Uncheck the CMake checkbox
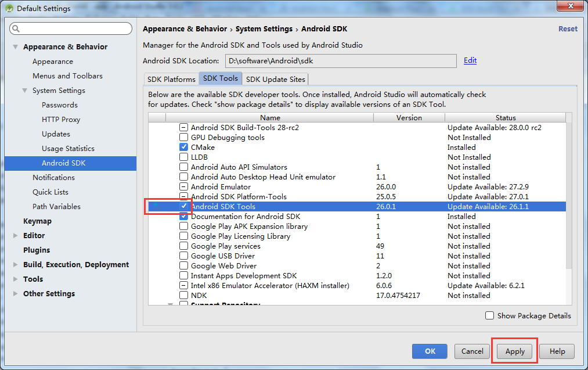Image resolution: width=588 pixels, height=370 pixels. tap(183, 147)
